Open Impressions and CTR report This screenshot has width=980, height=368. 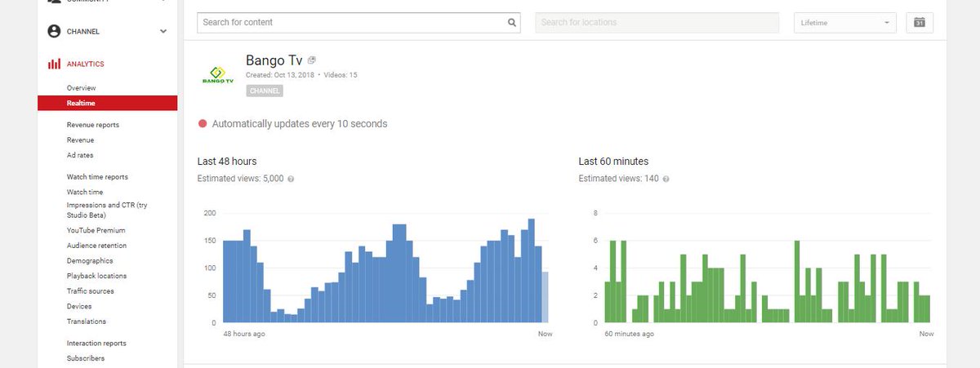pyautogui.click(x=107, y=210)
